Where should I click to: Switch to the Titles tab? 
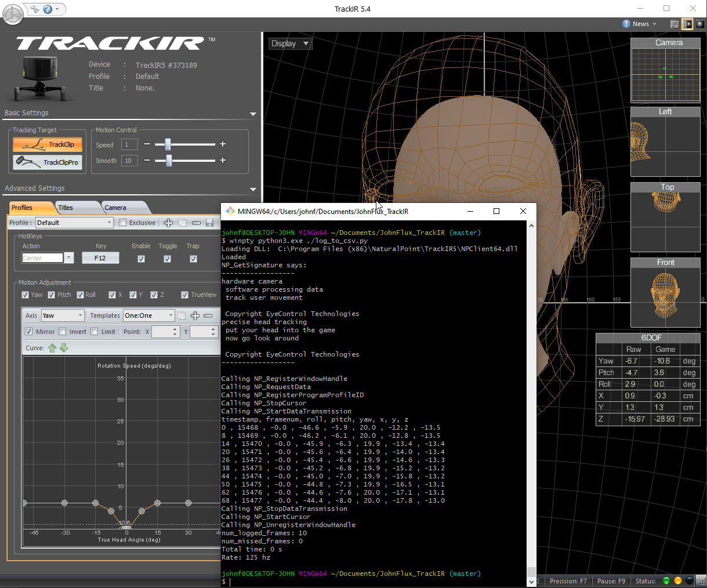coord(66,208)
